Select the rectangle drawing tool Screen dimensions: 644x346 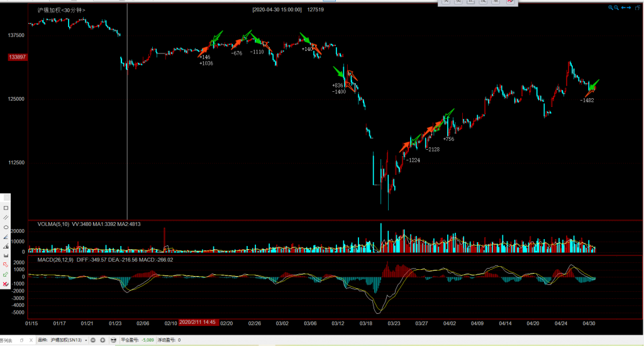(6, 207)
